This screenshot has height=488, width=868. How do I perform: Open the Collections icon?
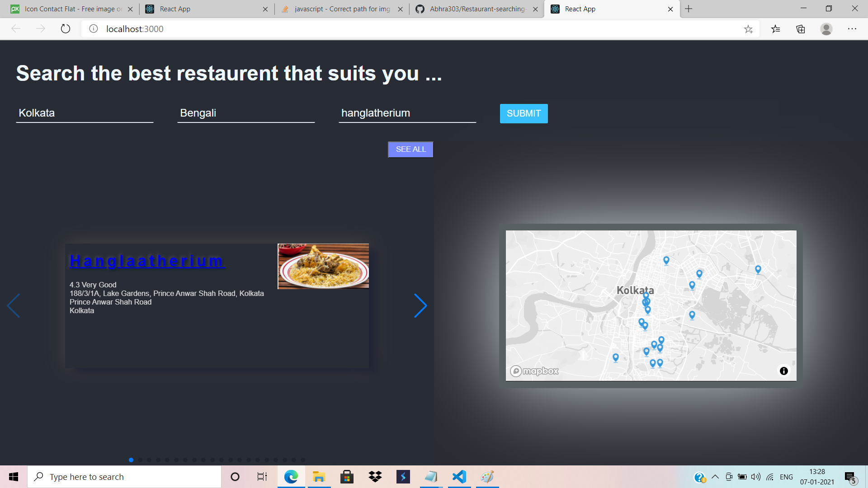801,29
